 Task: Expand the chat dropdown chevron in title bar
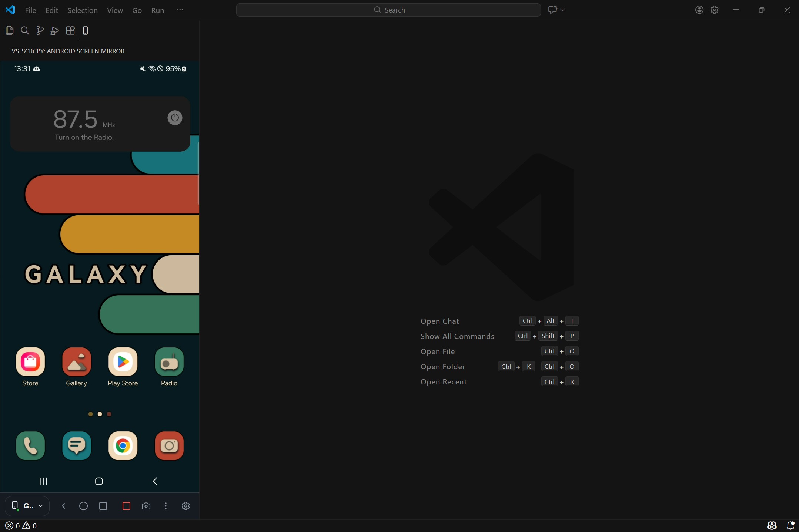pos(562,10)
